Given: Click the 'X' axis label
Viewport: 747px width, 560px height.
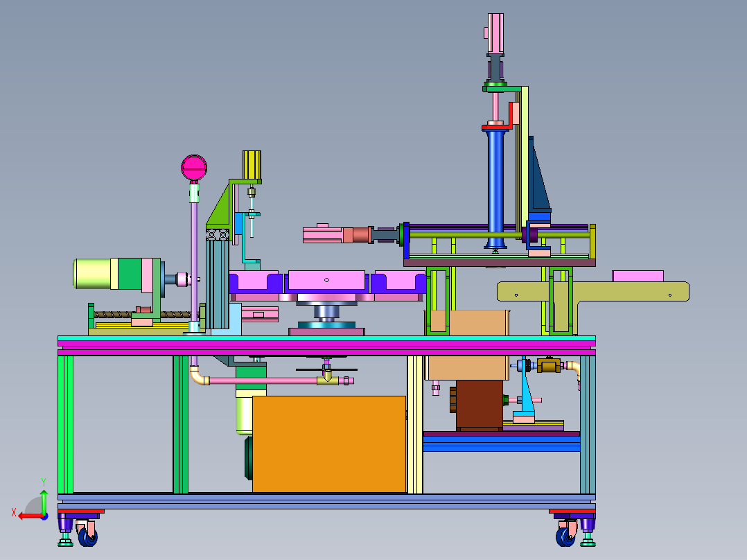Looking at the screenshot, I should (x=14, y=513).
